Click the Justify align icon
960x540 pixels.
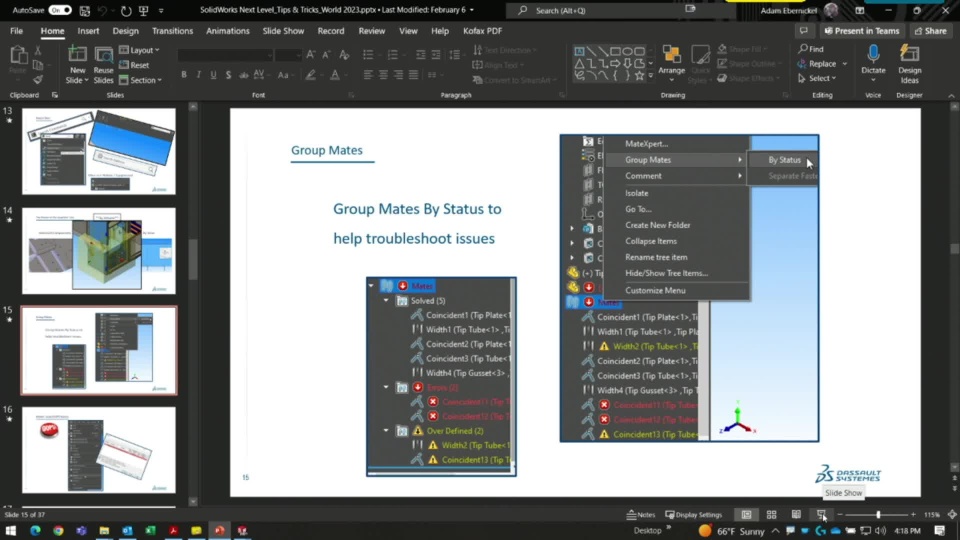pos(414,75)
